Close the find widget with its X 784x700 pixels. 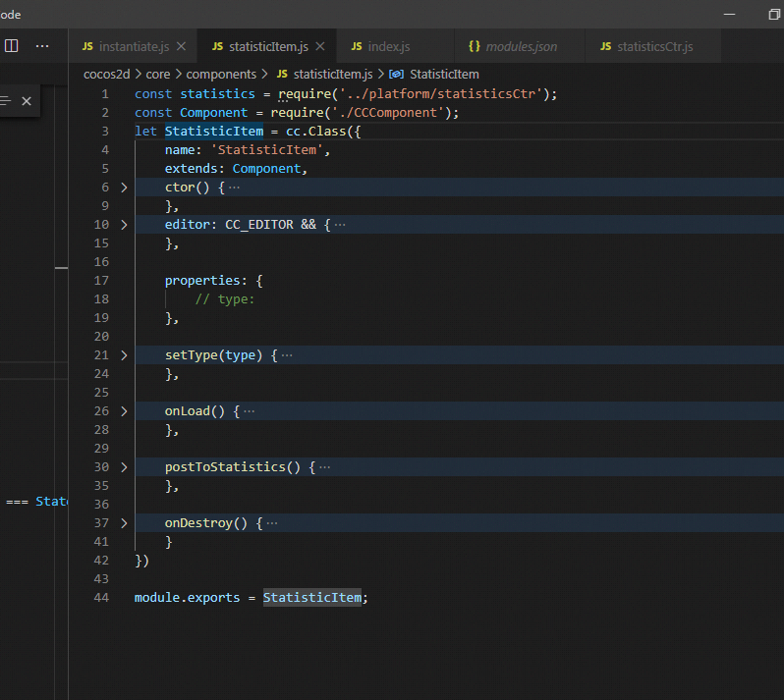click(x=27, y=101)
